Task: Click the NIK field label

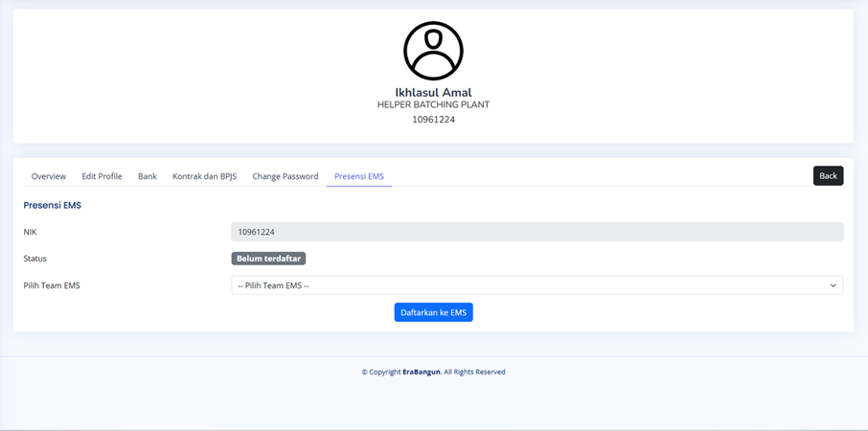Action: (x=30, y=233)
